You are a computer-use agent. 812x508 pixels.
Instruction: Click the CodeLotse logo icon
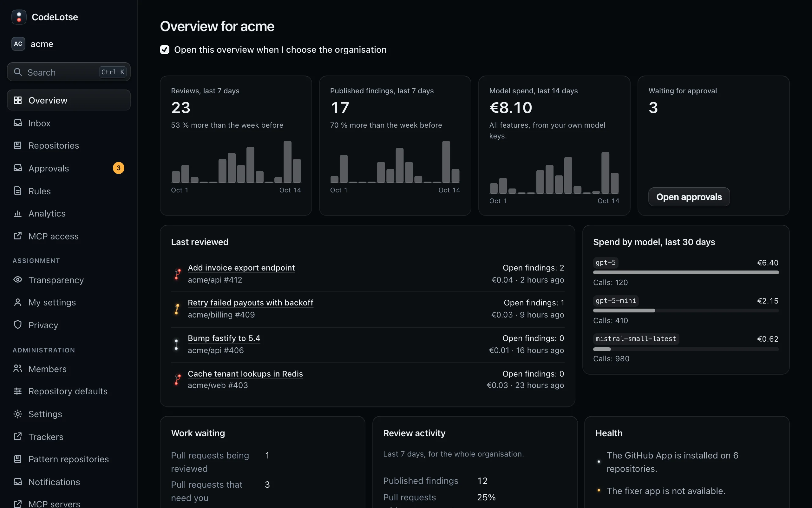coord(19,17)
